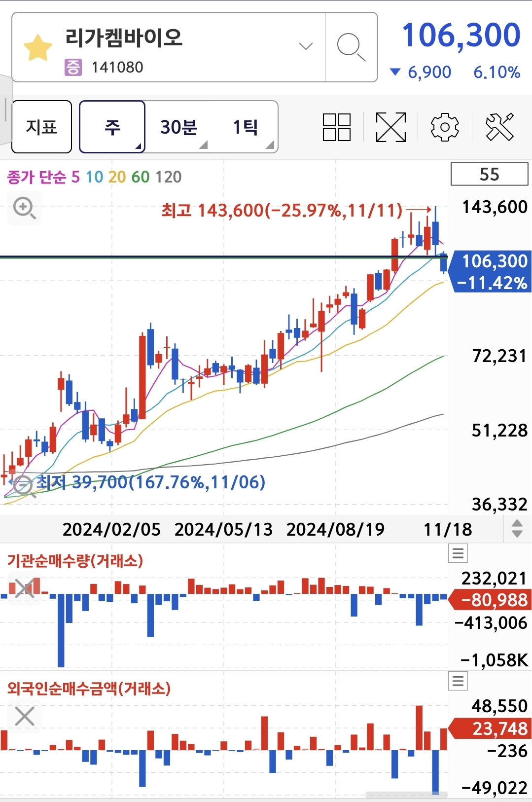Zoom in using the magnifier plus icon
Screen dimensions: 532x802
[24, 208]
